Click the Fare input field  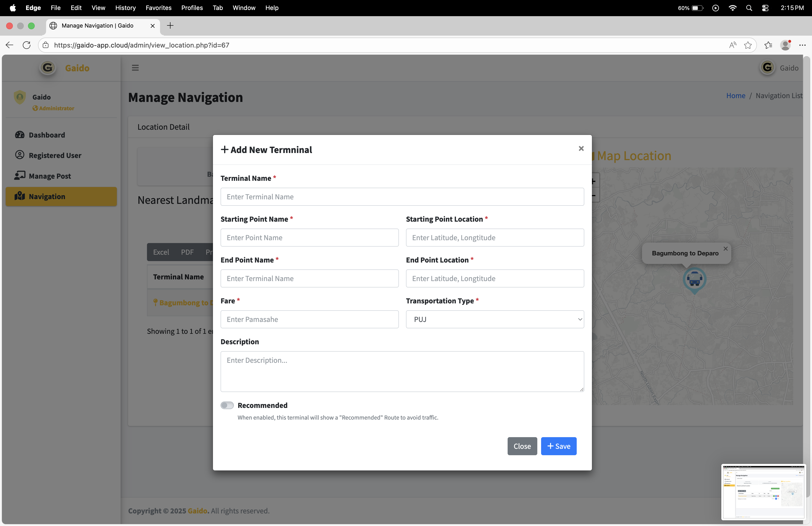(309, 319)
